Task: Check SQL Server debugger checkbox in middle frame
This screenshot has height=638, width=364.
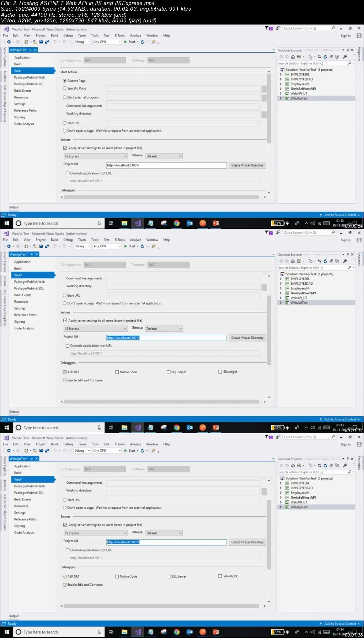Action: 168,372
